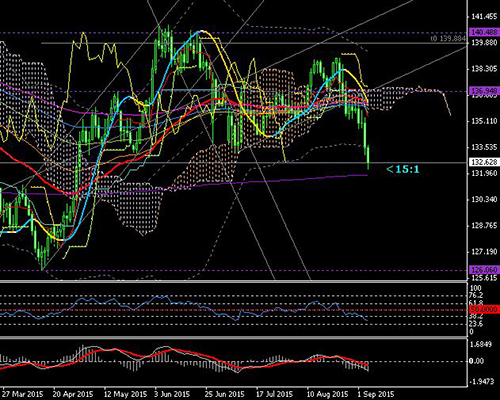The height and width of the screenshot is (400, 500).
Task: Click the 1 Sep 2015 date label
Action: 376,394
